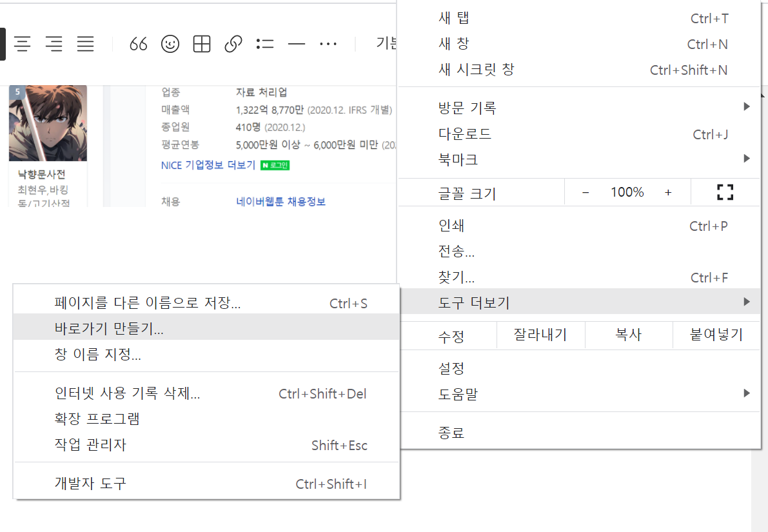768x532 pixels.
Task: Insert a hyperlink with chain icon
Action: (233, 44)
